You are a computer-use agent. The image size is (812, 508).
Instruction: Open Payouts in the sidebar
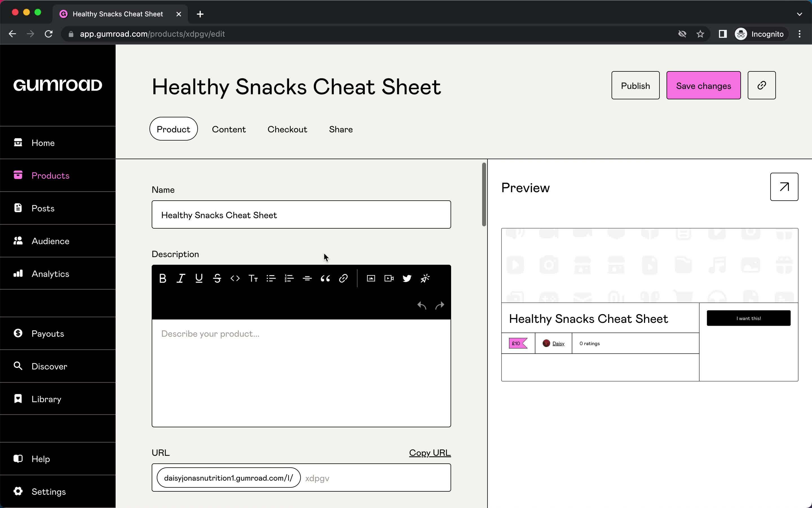[58, 334]
